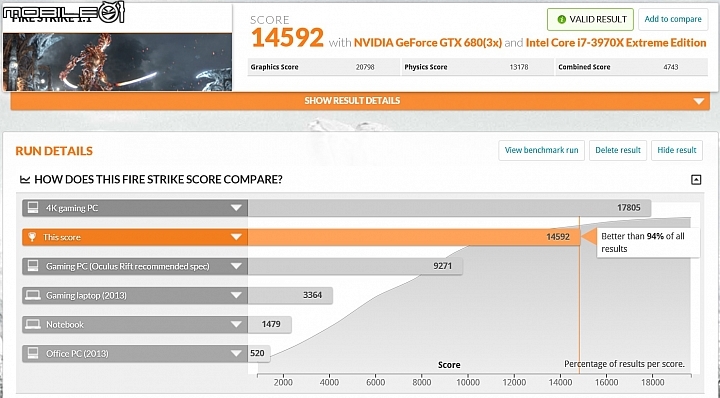Click the Office PC (2013) desktop icon
720x398 pixels.
pos(33,353)
